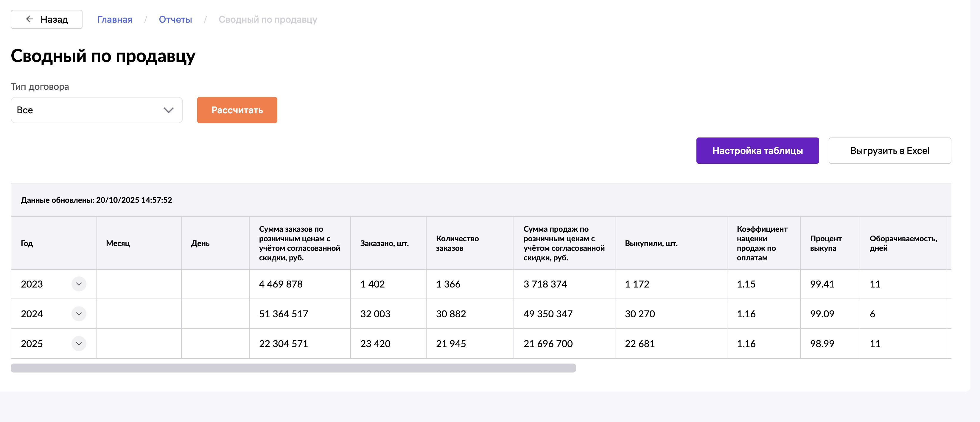Go to Главная breadcrumb link
This screenshot has width=980, height=422.
[x=114, y=19]
